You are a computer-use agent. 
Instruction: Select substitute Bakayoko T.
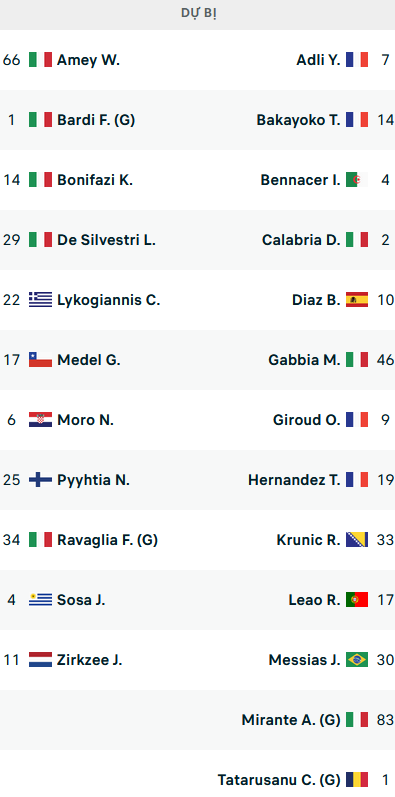click(x=298, y=120)
